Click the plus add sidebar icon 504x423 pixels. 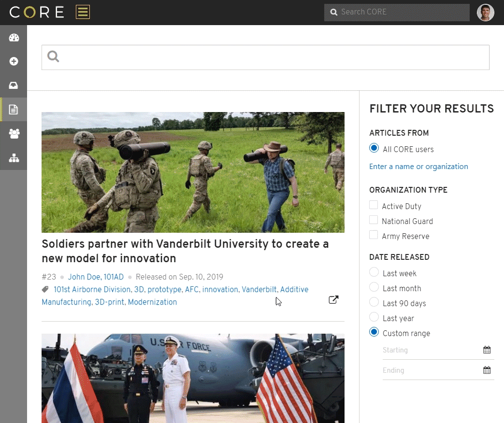pyautogui.click(x=14, y=61)
